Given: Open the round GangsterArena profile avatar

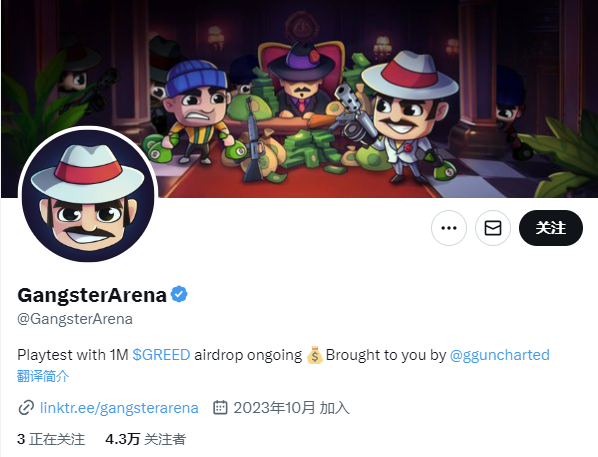Looking at the screenshot, I should [x=88, y=195].
